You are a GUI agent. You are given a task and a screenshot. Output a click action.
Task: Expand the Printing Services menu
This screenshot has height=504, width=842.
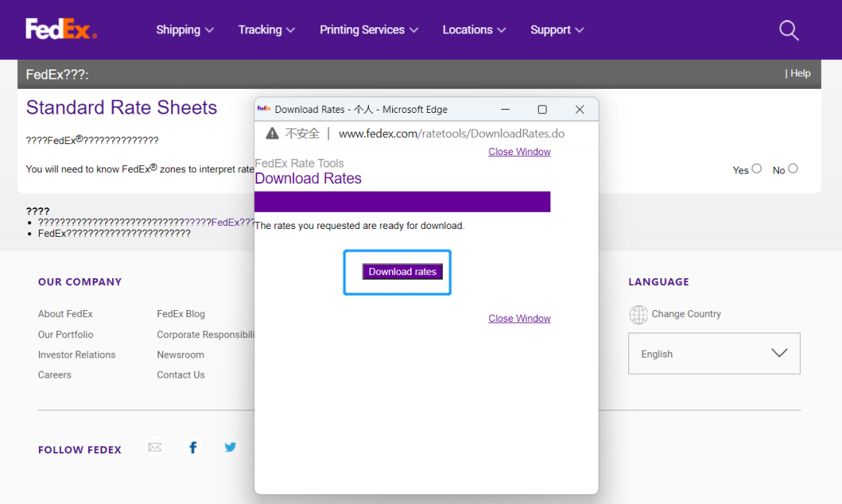(x=369, y=30)
